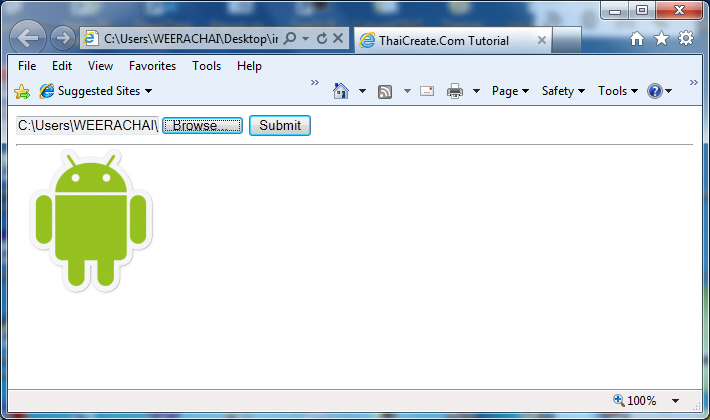710x420 pixels.
Task: Refresh the page with the reload icon
Action: 322,38
